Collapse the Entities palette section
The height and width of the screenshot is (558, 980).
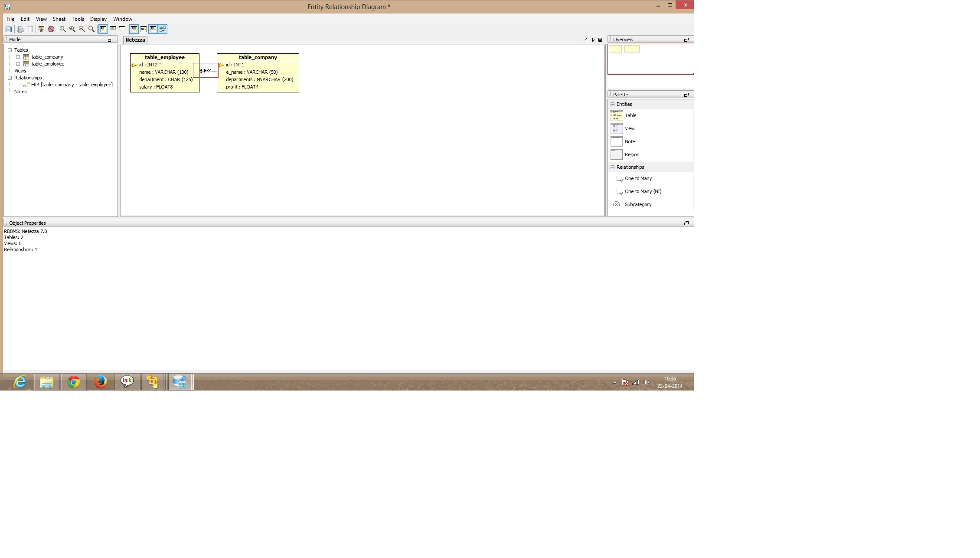point(612,104)
